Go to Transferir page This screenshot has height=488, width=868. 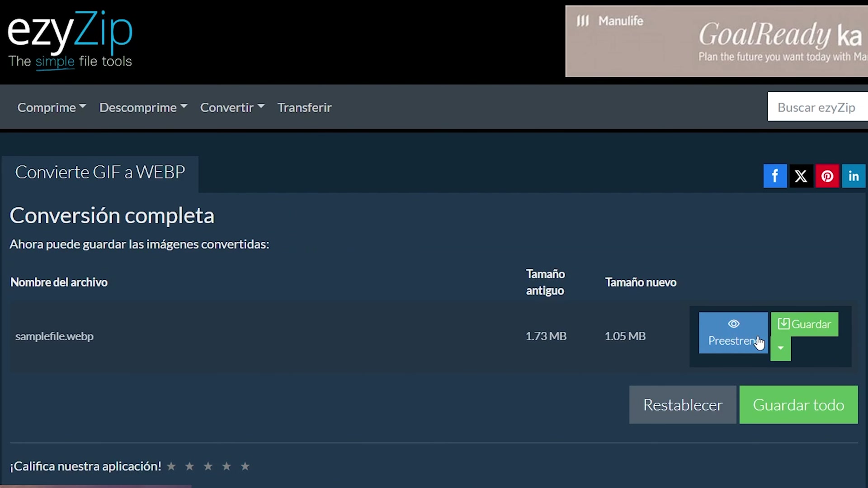click(x=304, y=108)
